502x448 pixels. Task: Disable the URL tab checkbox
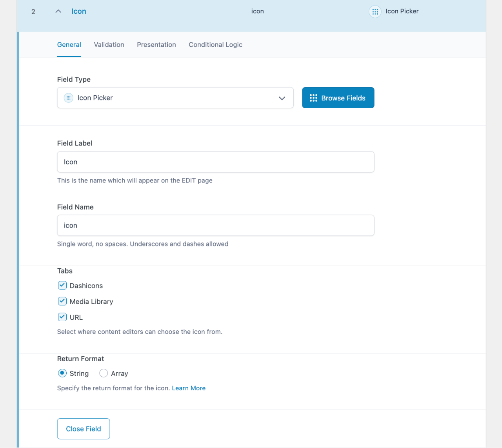click(62, 317)
